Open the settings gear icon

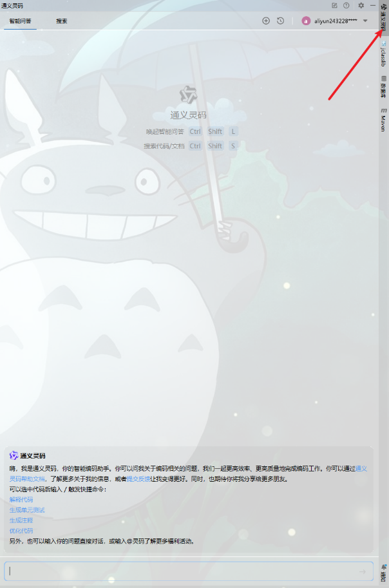click(361, 5)
